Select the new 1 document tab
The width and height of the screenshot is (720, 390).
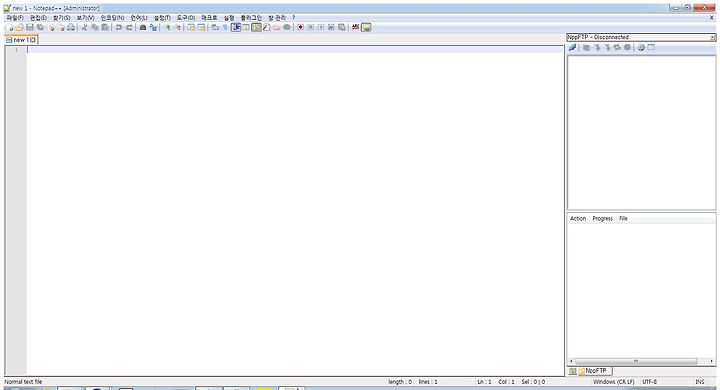[21, 40]
